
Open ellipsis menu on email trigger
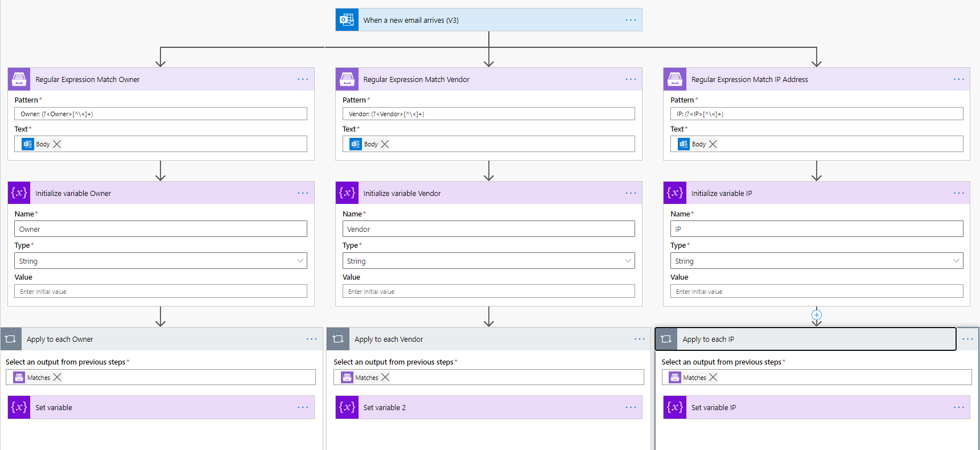coord(631,20)
